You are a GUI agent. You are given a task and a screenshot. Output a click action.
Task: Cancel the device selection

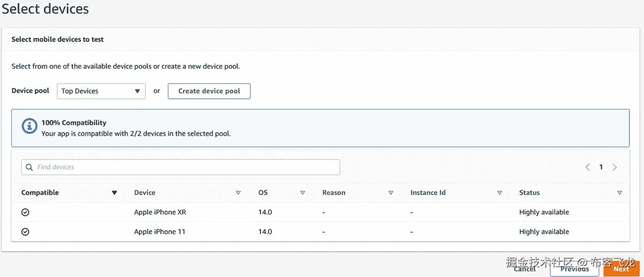click(x=524, y=269)
